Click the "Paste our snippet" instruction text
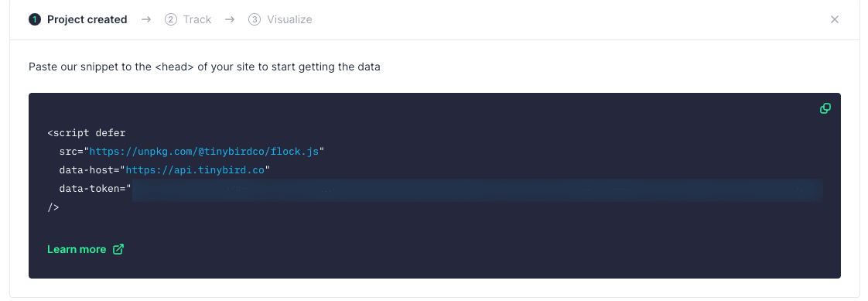The height and width of the screenshot is (301, 868). coord(204,67)
